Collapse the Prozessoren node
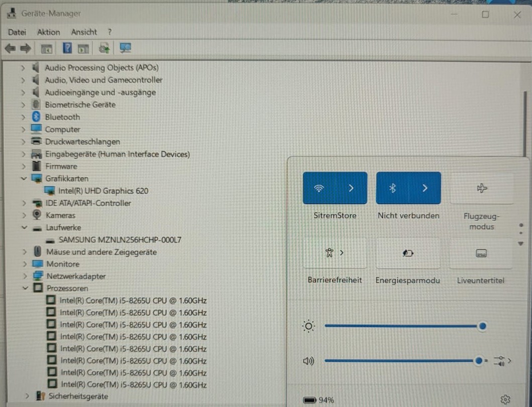The image size is (532, 407). point(25,288)
